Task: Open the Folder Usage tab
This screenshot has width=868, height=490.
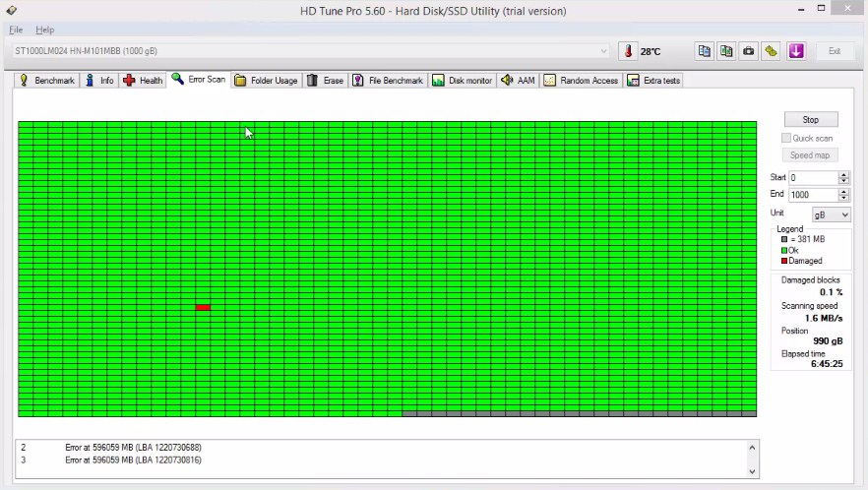Action: (266, 81)
